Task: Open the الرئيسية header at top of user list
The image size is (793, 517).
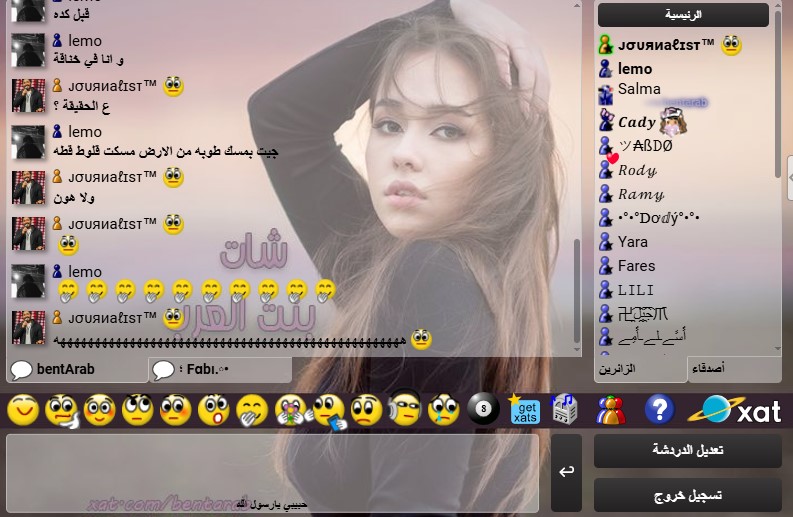Action: click(x=683, y=15)
